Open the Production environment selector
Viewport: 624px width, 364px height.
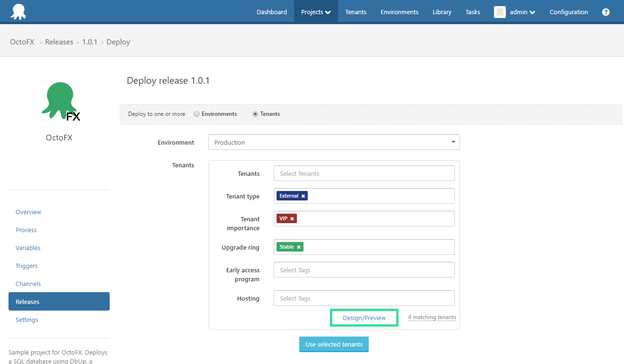click(334, 142)
